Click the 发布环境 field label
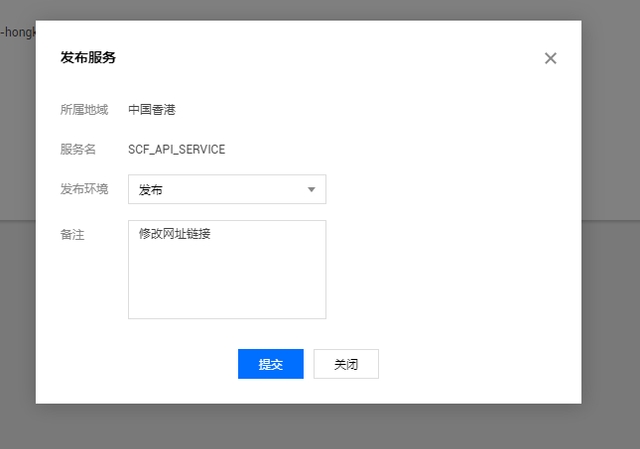The height and width of the screenshot is (449, 640). click(x=84, y=188)
